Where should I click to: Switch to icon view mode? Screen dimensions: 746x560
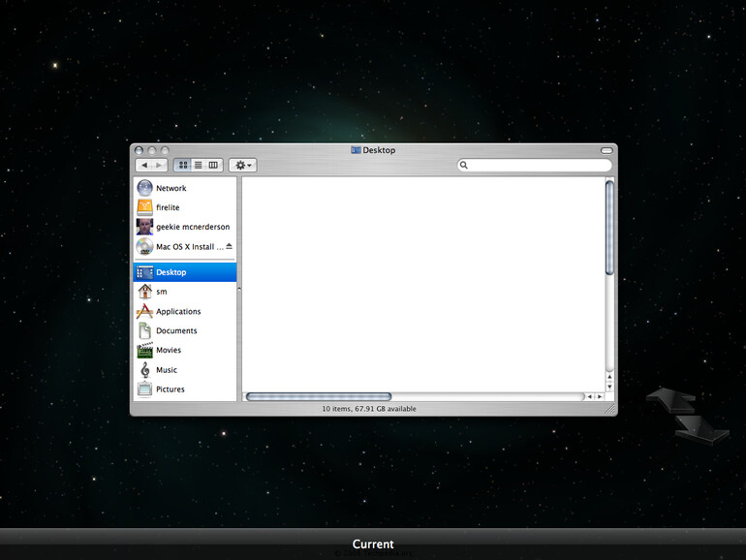pyautogui.click(x=183, y=166)
